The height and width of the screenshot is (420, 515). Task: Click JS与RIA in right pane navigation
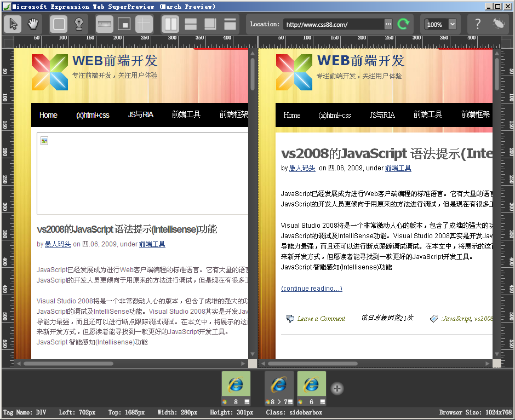(382, 115)
